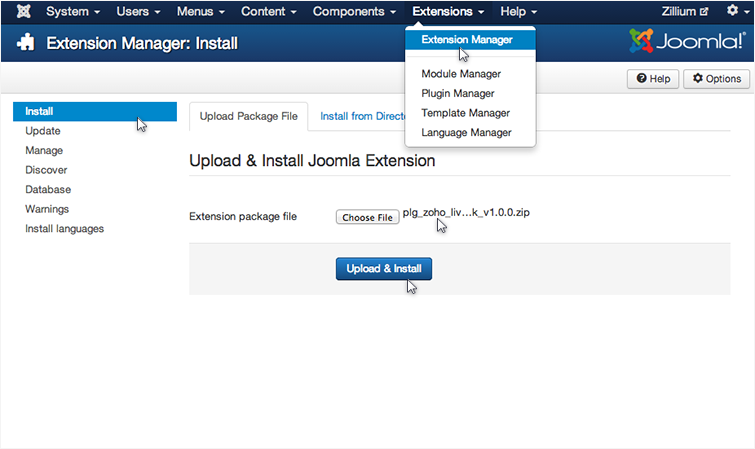Open the Help menu in top bar

(518, 11)
